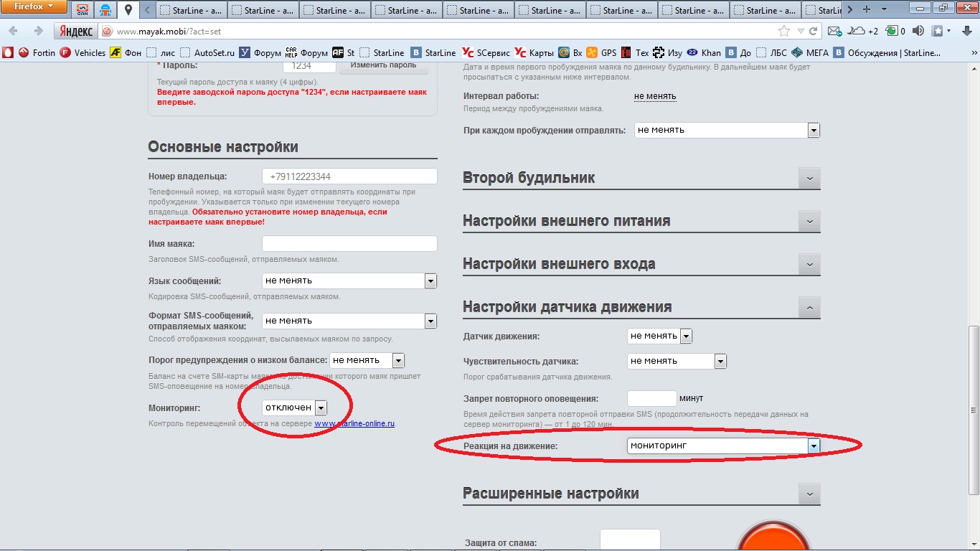Click the Изменить пароль button
Image resolution: width=980 pixels, height=551 pixels.
(x=383, y=65)
